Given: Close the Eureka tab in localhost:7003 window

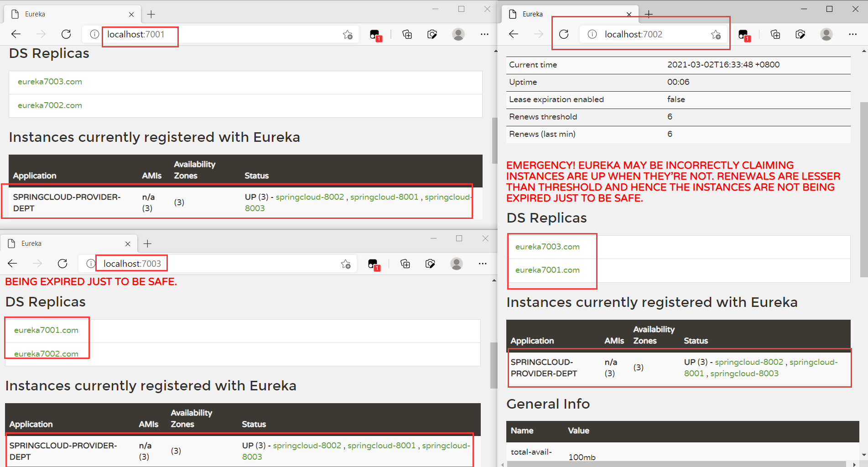Looking at the screenshot, I should [x=128, y=244].
